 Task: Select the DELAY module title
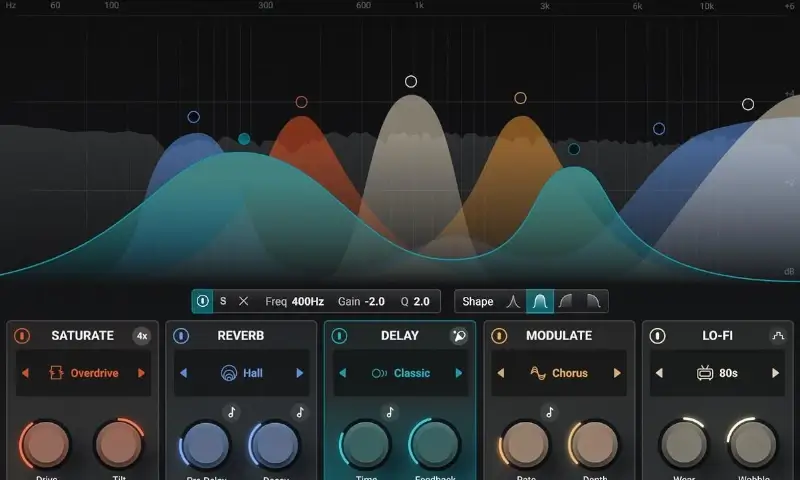pos(400,336)
